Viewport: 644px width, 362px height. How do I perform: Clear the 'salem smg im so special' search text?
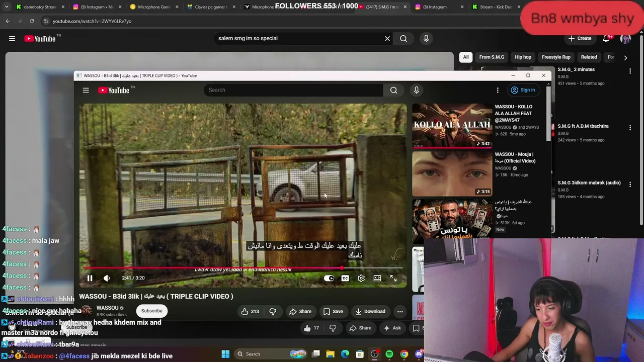pyautogui.click(x=387, y=38)
